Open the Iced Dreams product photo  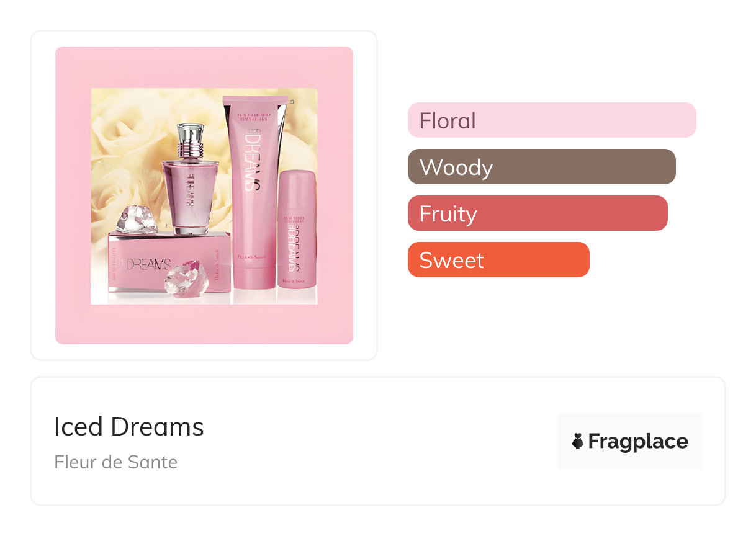tap(204, 196)
